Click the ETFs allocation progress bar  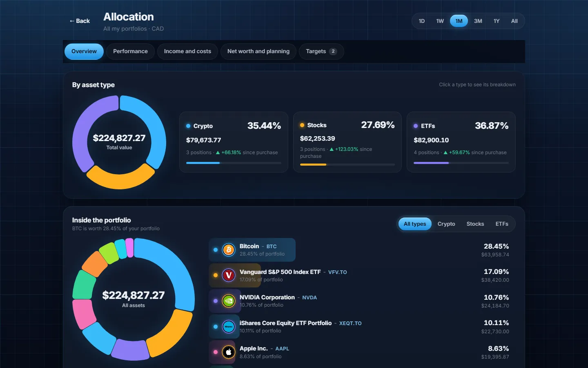(461, 163)
